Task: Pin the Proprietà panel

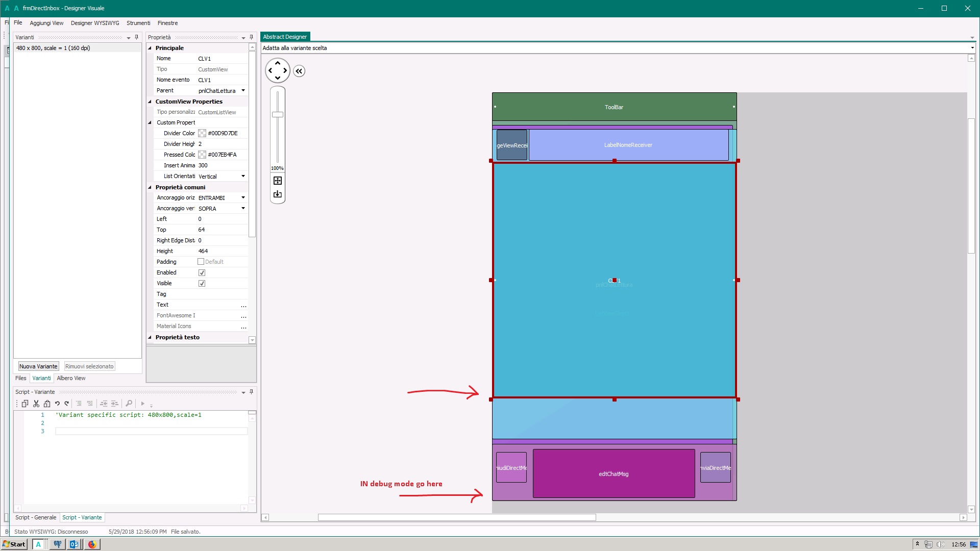Action: pyautogui.click(x=251, y=37)
